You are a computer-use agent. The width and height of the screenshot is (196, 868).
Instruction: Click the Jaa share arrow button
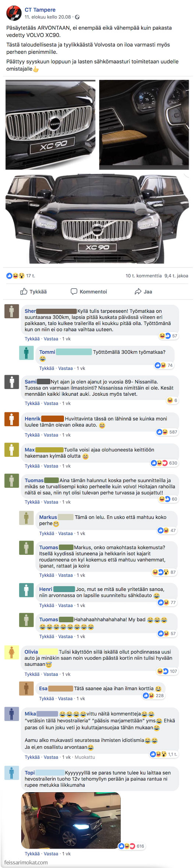143,291
